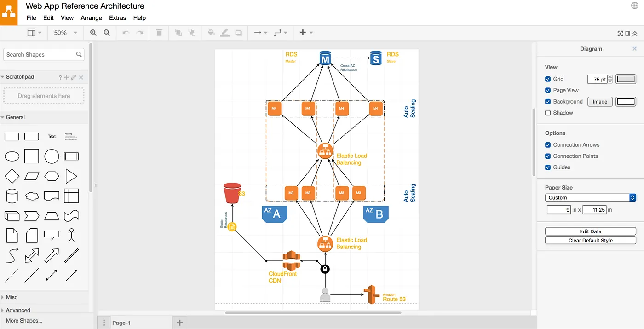The height and width of the screenshot is (329, 644).
Task: Click the Zoom In magnifier
Action: 93,33
